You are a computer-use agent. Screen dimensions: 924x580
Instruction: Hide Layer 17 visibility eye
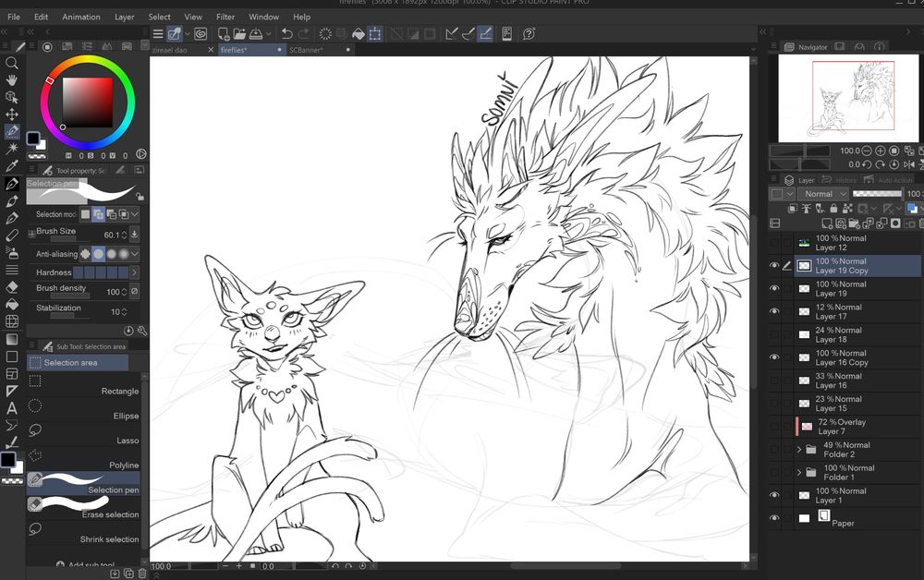tap(774, 311)
